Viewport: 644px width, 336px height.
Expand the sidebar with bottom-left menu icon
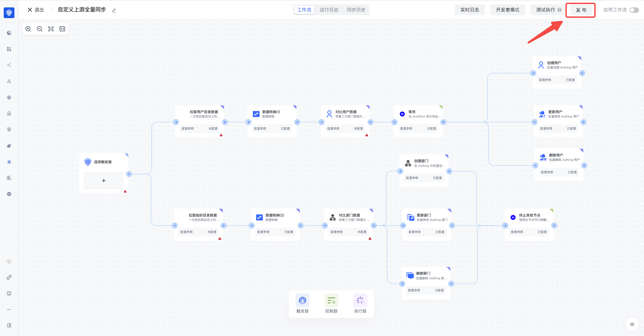click(9, 325)
